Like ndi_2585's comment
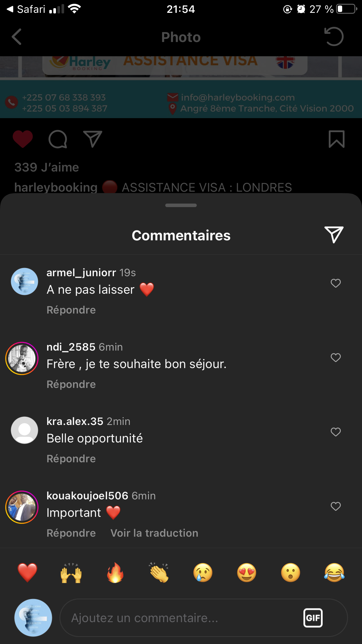This screenshot has width=362, height=644. tap(336, 357)
